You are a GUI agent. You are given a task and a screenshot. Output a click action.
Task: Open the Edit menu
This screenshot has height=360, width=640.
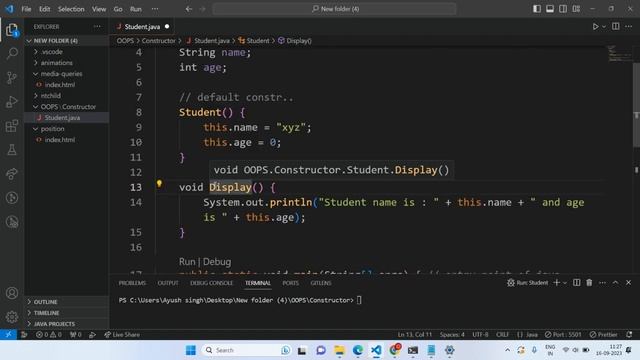pyautogui.click(x=44, y=9)
